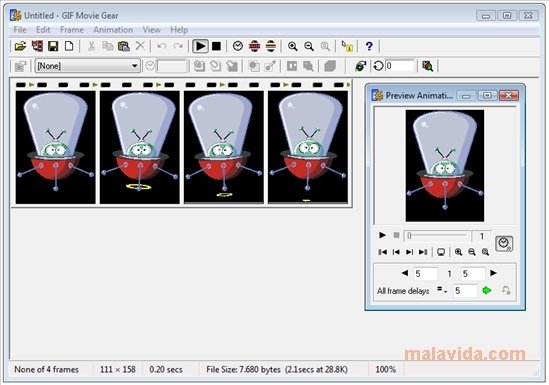Play the animation in Preview window
This screenshot has height=385, width=549.
click(x=382, y=235)
